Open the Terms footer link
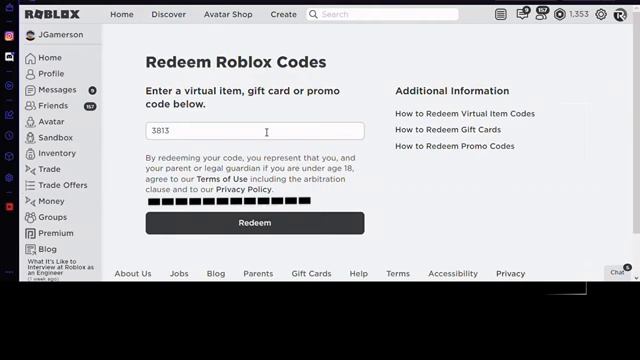 tap(398, 274)
